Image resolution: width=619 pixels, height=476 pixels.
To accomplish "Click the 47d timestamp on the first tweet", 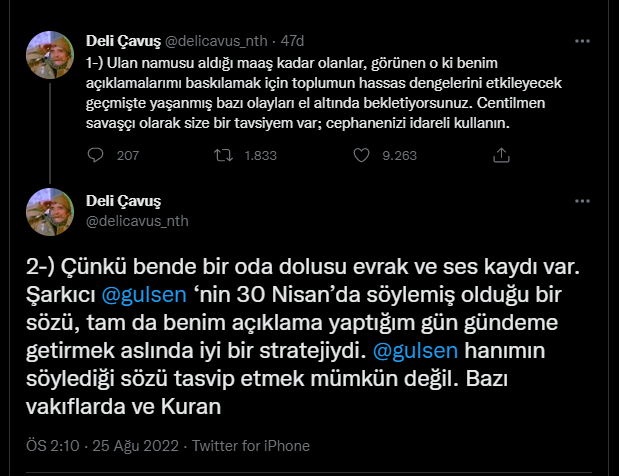I will point(291,41).
